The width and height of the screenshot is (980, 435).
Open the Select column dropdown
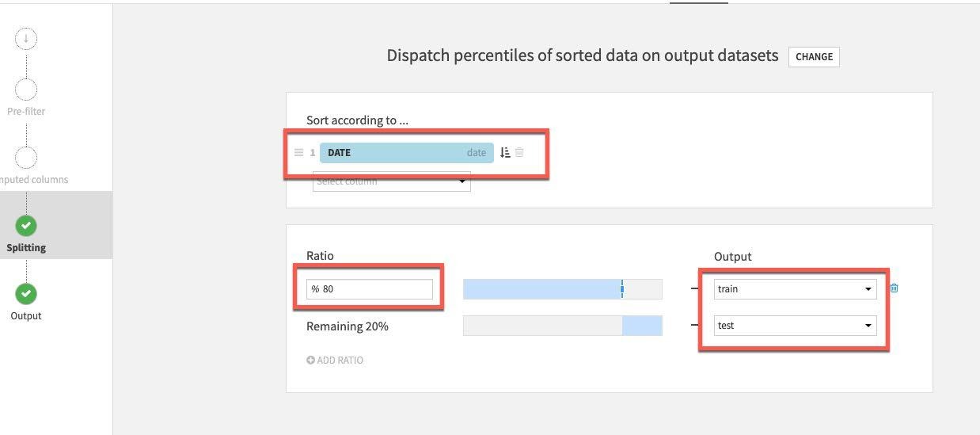392,182
